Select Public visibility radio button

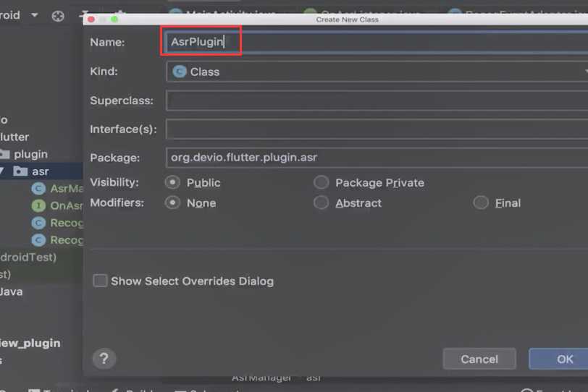pyautogui.click(x=172, y=182)
